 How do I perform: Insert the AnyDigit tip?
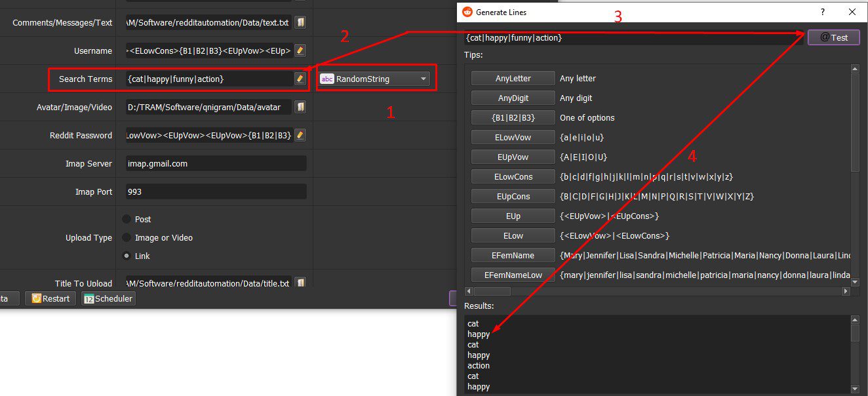[513, 98]
